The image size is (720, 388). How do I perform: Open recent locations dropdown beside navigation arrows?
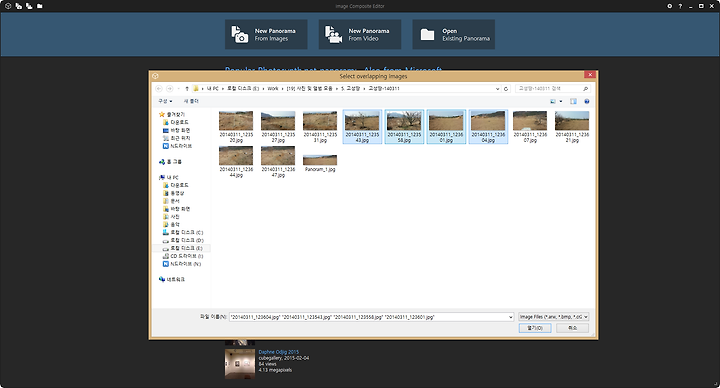(179, 89)
